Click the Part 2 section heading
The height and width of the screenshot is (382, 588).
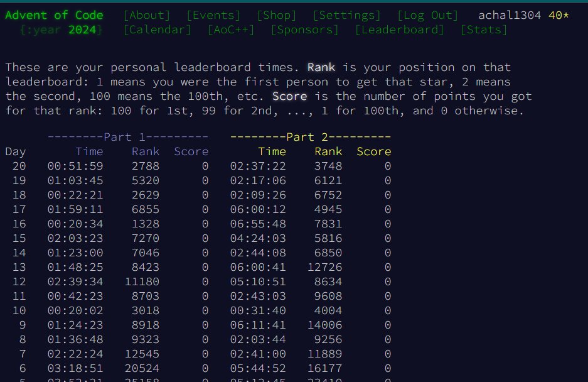[x=311, y=137]
